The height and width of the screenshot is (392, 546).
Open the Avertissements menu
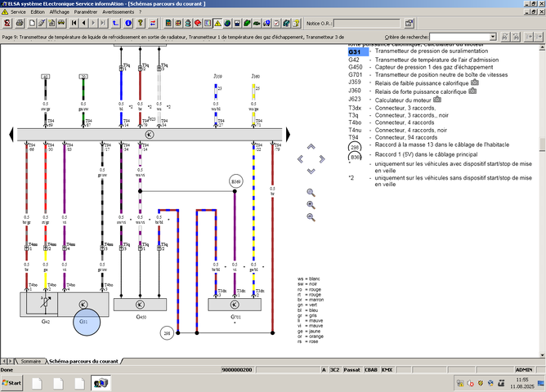click(x=118, y=11)
